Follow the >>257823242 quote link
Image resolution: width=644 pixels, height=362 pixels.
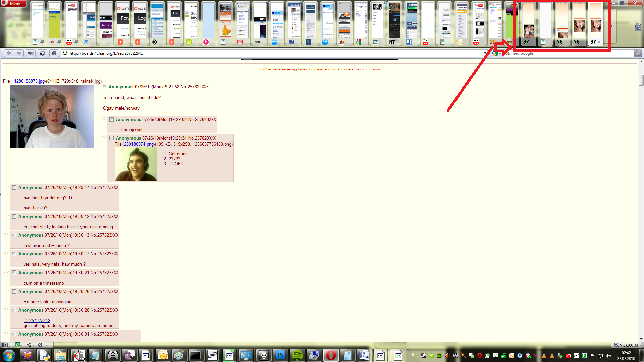(37, 320)
